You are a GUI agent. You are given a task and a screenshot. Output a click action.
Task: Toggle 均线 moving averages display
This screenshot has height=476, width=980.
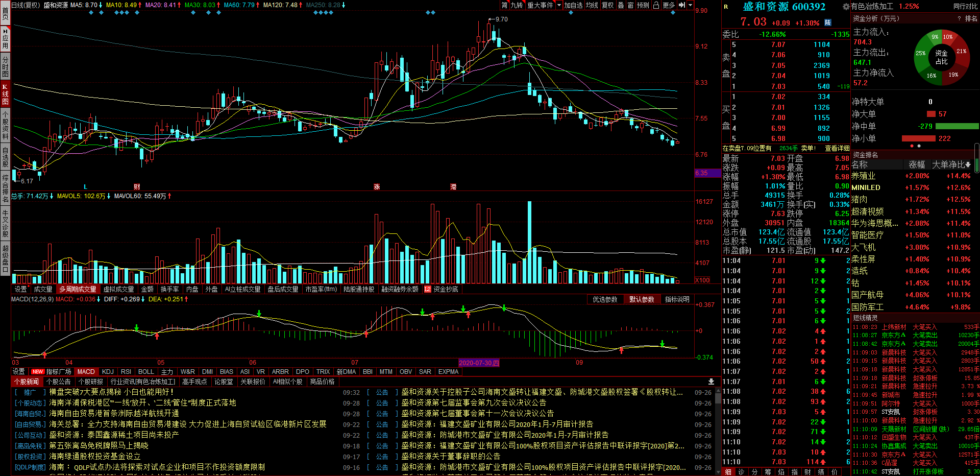pos(592,5)
